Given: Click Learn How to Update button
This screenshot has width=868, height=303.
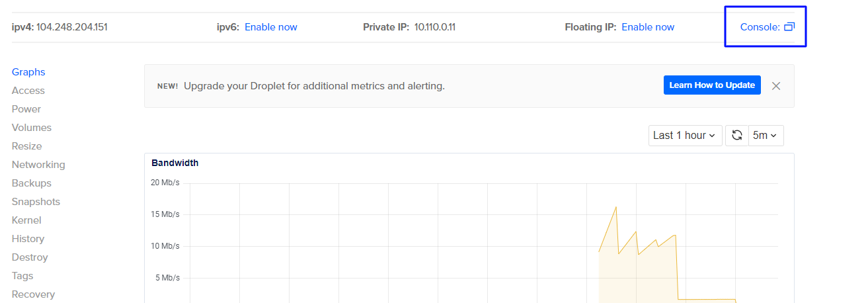Looking at the screenshot, I should 712,85.
